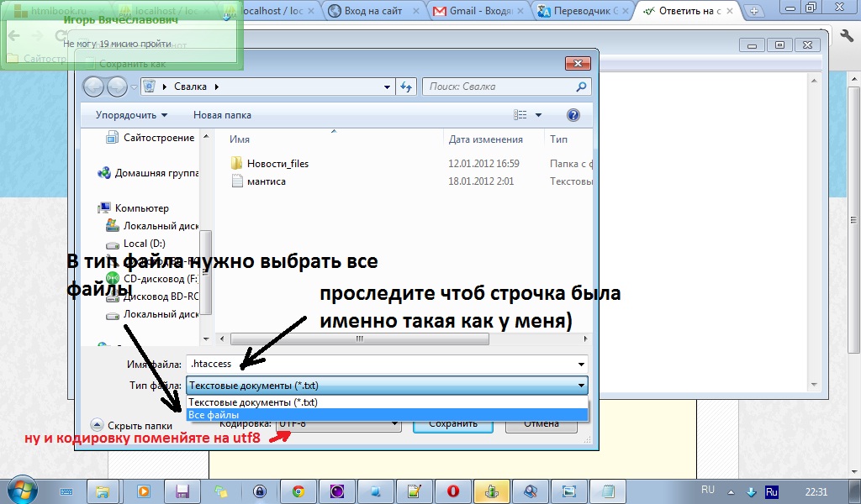This screenshot has height=504, width=861.
Task: Click the Тип файла combo box
Action: pos(387,386)
